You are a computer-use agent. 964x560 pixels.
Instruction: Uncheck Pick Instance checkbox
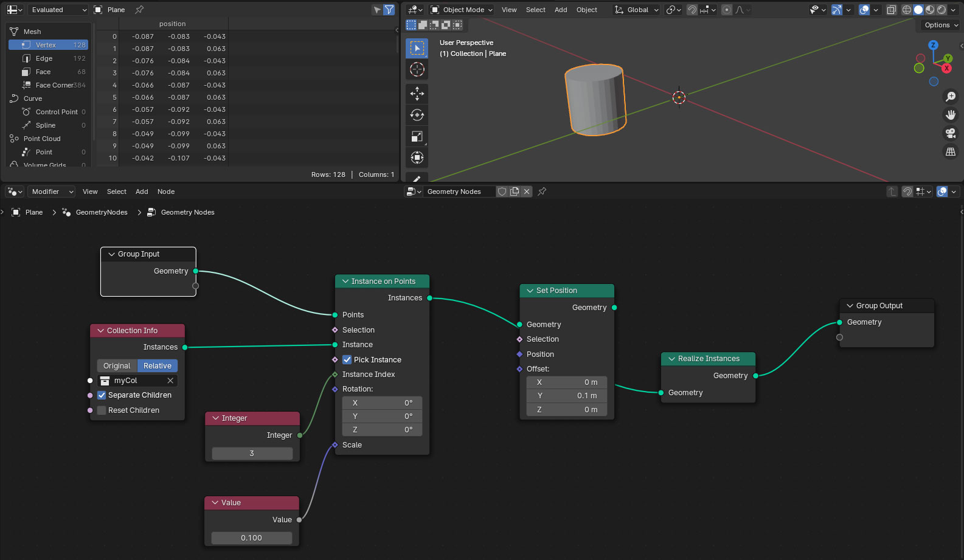point(347,360)
